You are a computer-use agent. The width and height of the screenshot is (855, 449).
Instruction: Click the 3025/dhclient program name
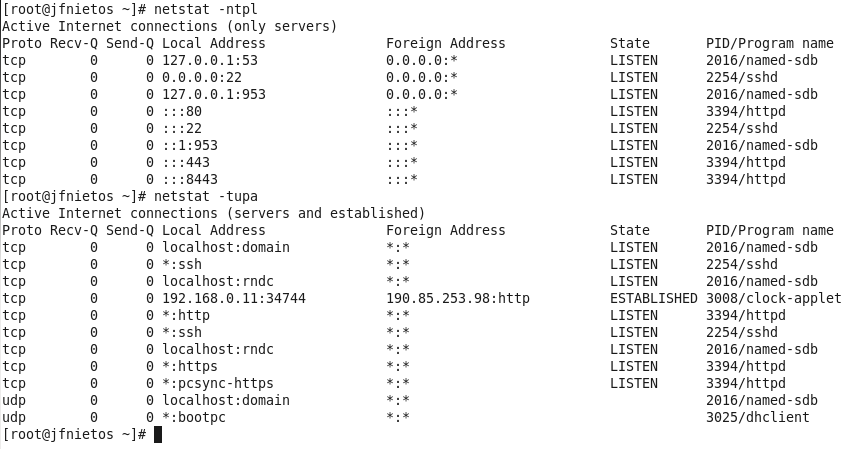click(757, 417)
